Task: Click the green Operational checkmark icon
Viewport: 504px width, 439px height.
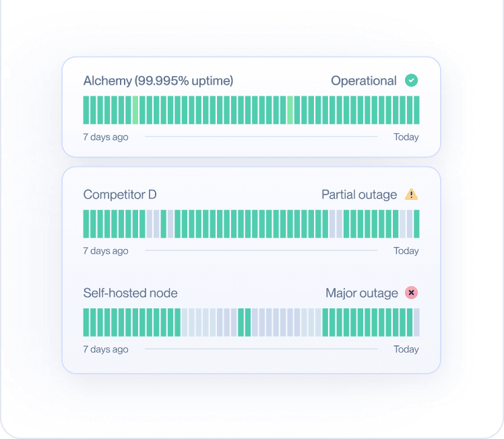Action: pos(411,80)
